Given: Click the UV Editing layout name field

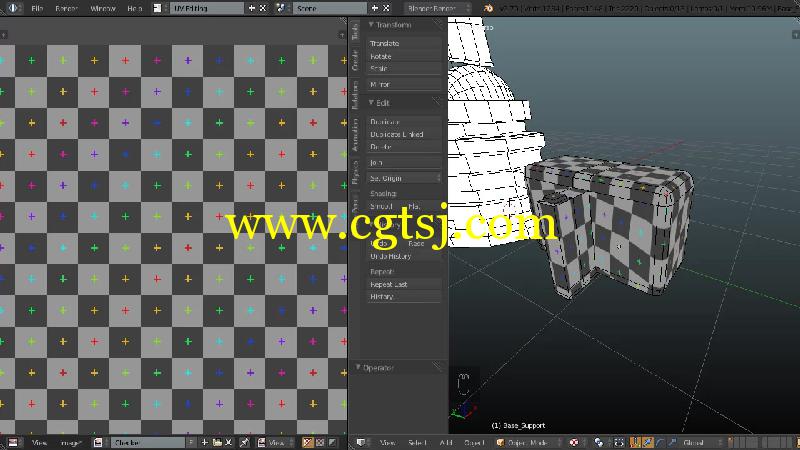Looking at the screenshot, I should [207, 8].
